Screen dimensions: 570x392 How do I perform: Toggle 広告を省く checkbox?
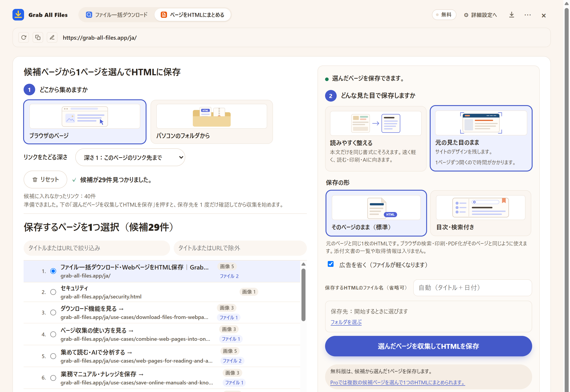pyautogui.click(x=331, y=264)
